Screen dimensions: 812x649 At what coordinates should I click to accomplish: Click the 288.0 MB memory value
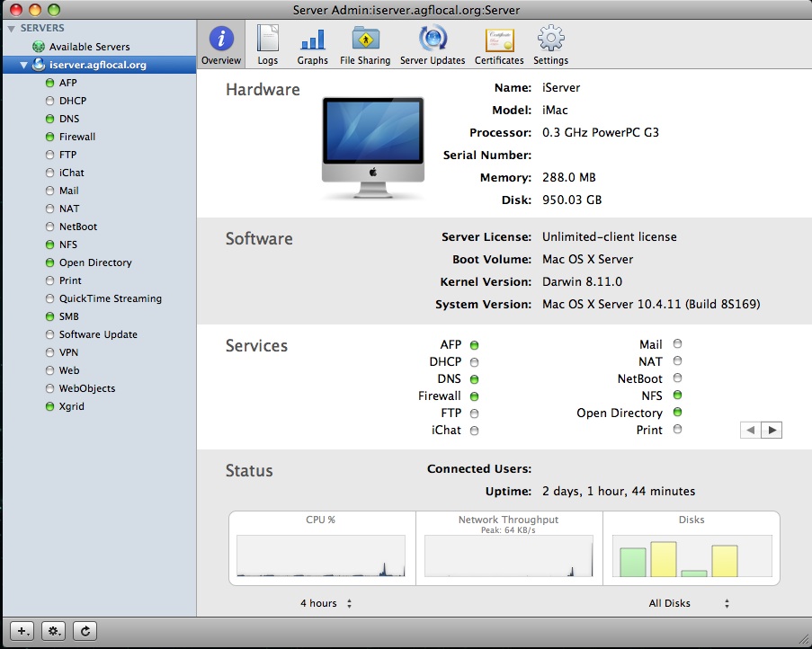tap(568, 177)
